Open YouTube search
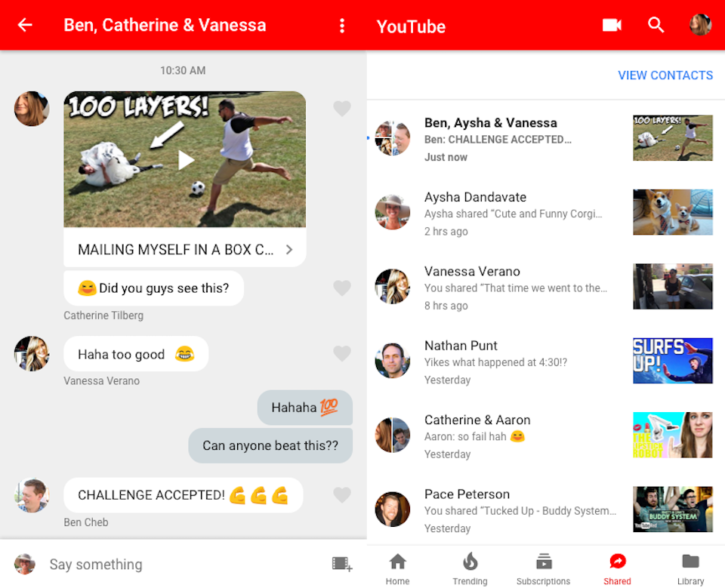 (x=656, y=24)
